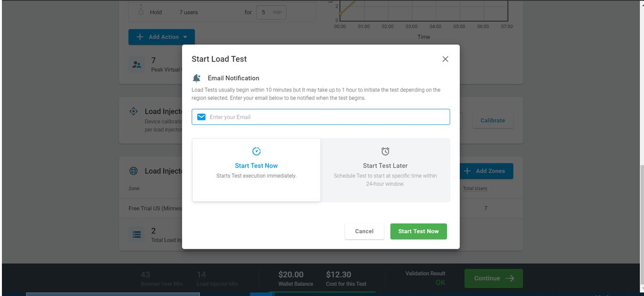Click the Calibrate button

(x=493, y=120)
